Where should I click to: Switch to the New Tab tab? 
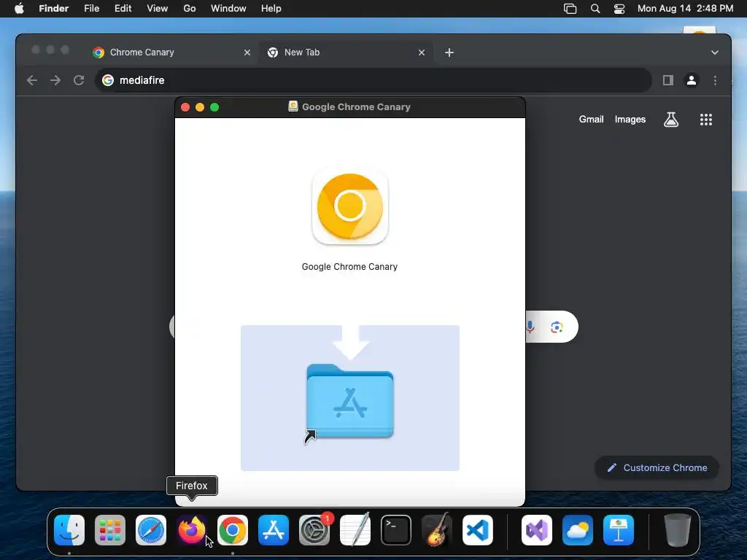pos(345,52)
